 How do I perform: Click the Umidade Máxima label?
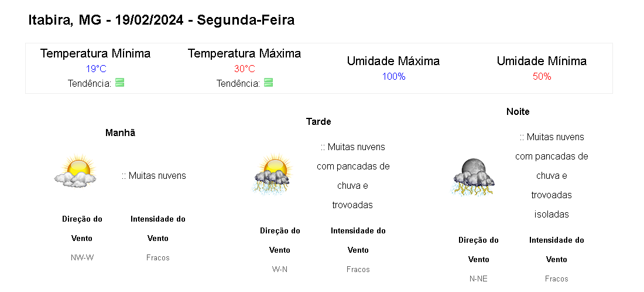[393, 61]
